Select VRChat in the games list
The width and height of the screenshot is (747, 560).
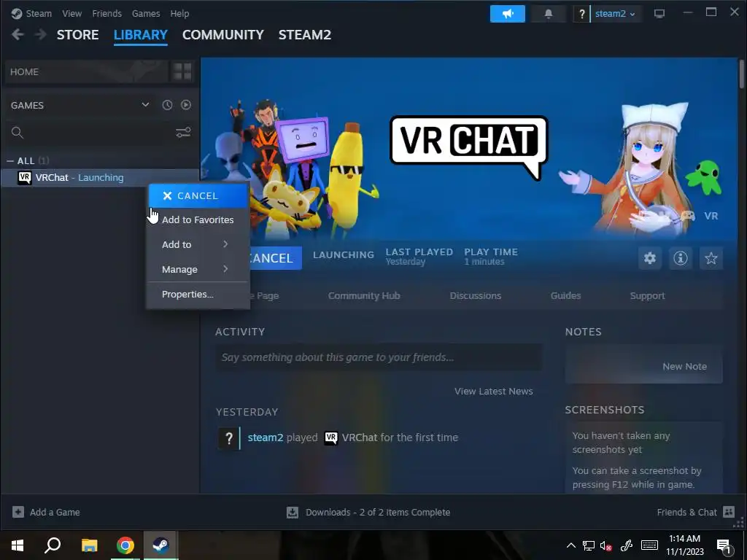point(100,178)
